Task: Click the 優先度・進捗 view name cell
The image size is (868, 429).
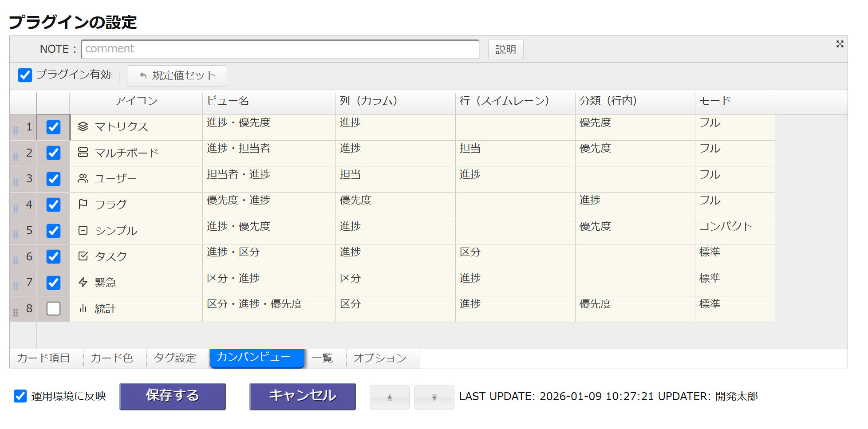Action: (x=269, y=205)
